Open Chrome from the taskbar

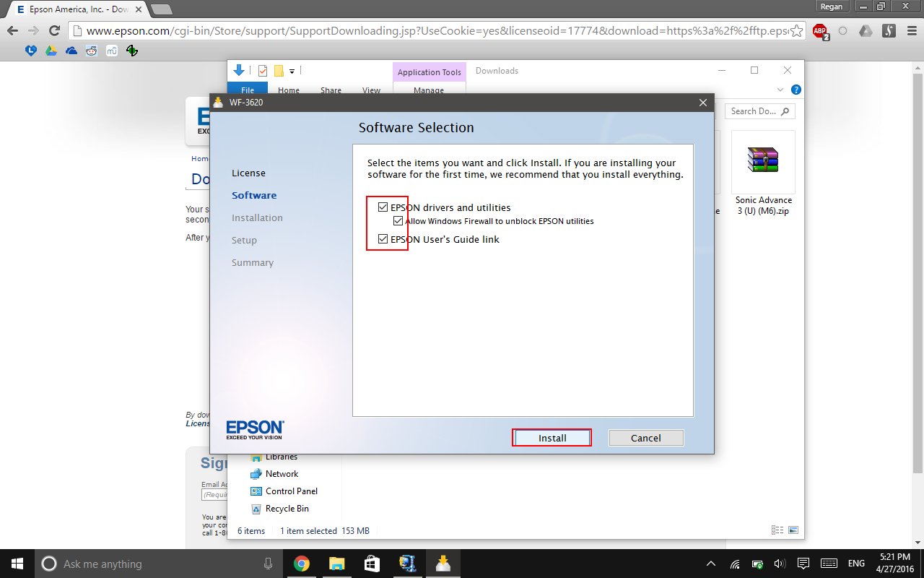pos(302,564)
